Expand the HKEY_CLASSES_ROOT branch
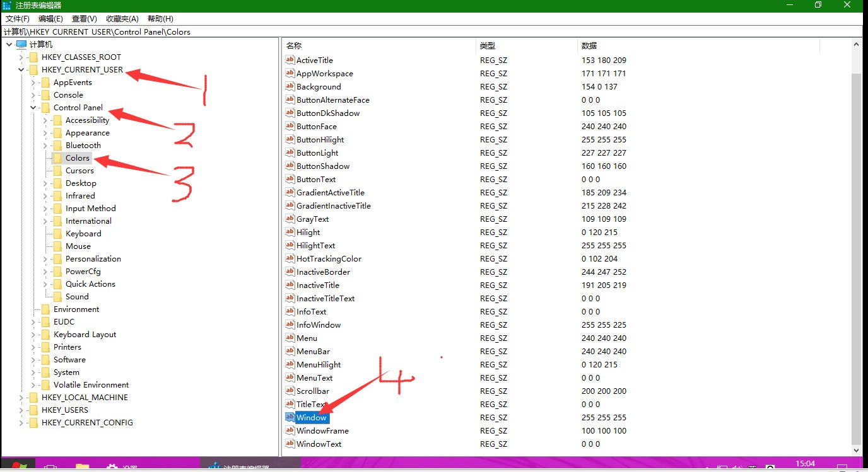The image size is (868, 472). pyautogui.click(x=21, y=57)
